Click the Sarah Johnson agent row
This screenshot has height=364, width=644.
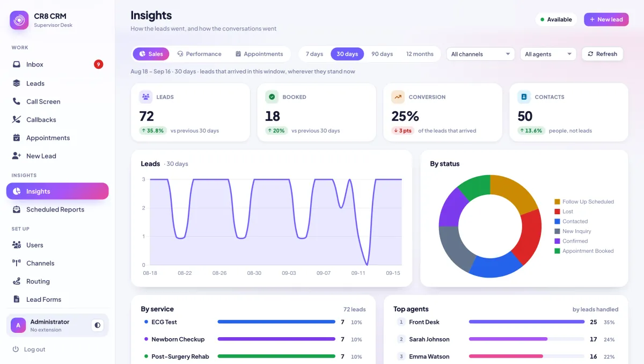506,339
